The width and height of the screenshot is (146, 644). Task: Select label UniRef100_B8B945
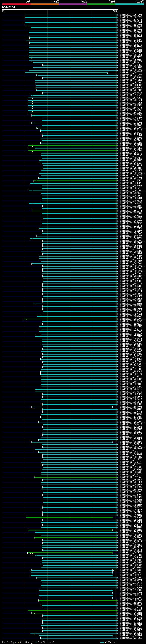coord(131,35)
